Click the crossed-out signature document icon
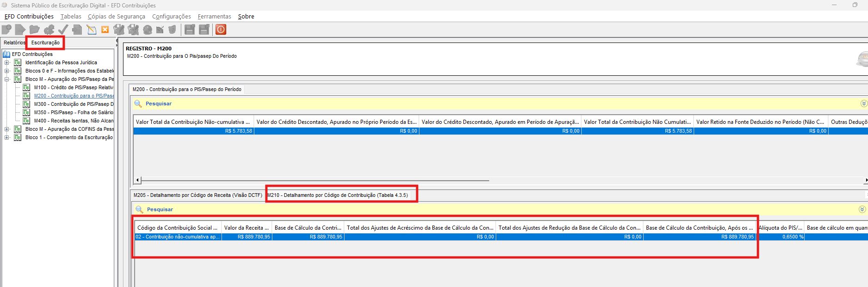 tap(134, 30)
